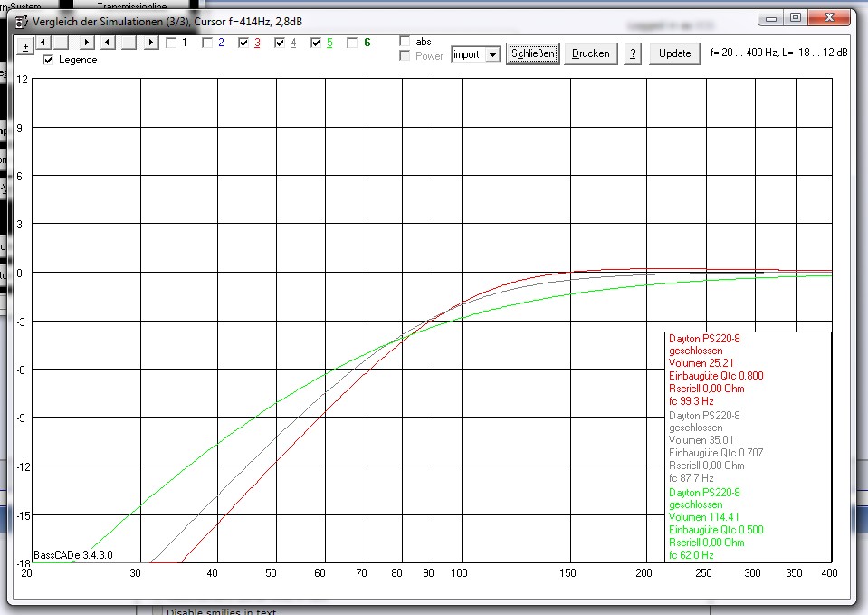Click the 'BassCADe 3.4.3.0' version label
This screenshot has height=615, width=868.
(x=73, y=554)
